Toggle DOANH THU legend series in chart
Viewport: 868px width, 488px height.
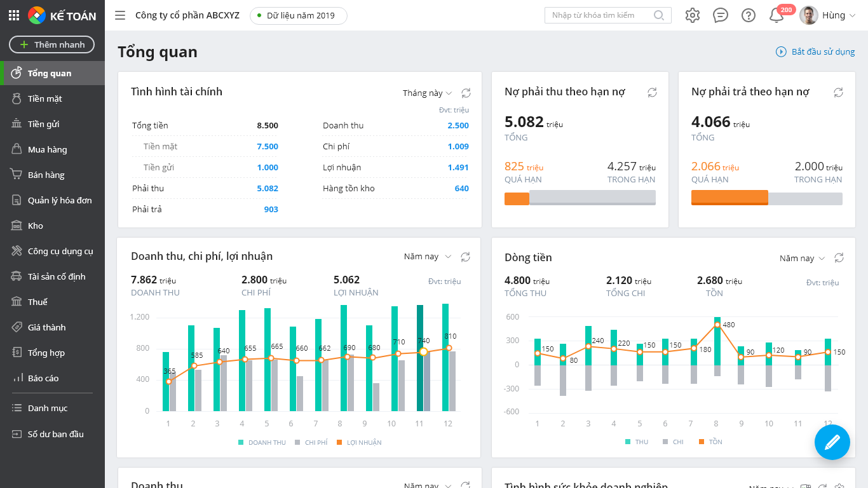point(262,442)
